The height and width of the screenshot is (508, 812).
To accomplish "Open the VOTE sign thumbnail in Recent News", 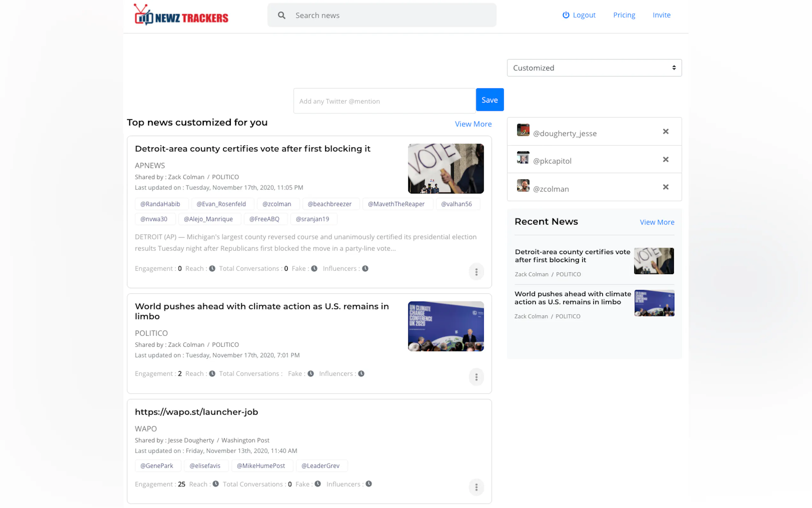I will pyautogui.click(x=653, y=261).
